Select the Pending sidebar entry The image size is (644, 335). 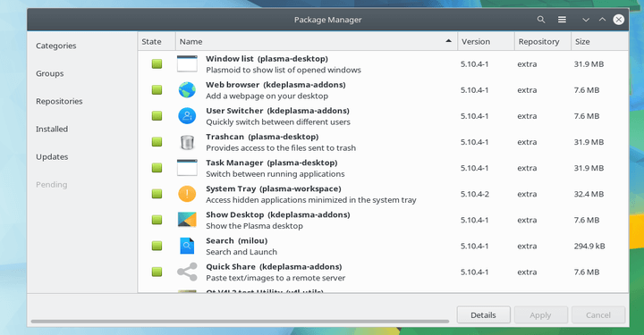pos(51,185)
